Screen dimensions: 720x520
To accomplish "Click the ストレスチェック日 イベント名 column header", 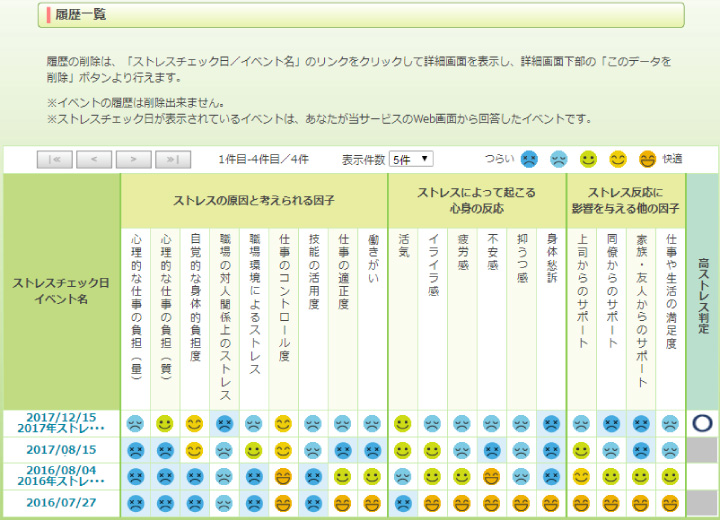I will [62, 291].
